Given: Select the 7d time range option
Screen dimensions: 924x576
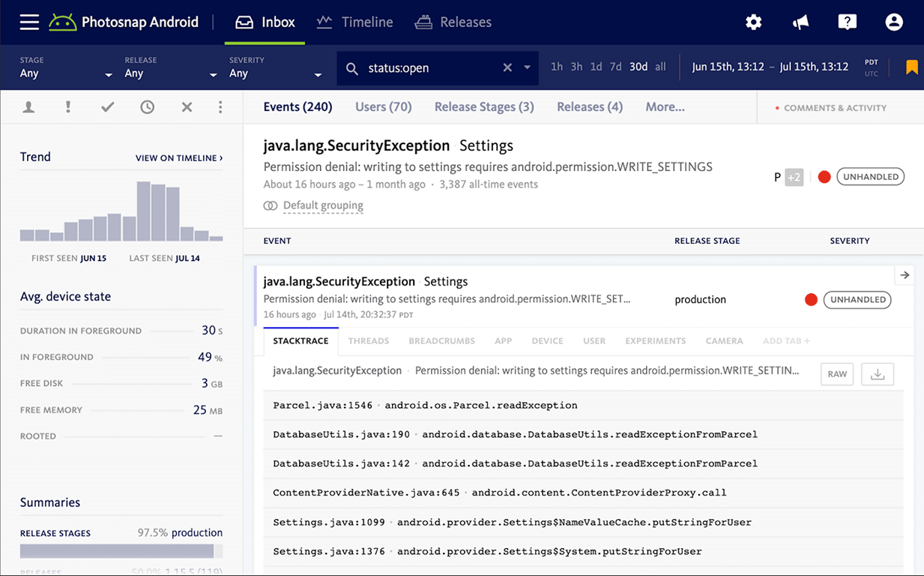Looking at the screenshot, I should click(x=615, y=67).
